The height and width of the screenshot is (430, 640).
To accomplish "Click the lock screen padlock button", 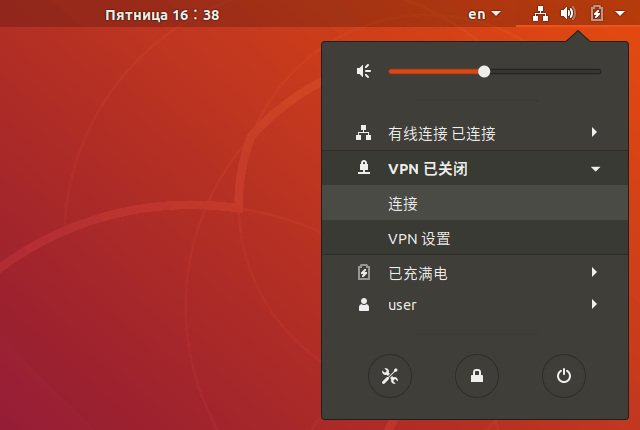I will (x=477, y=376).
